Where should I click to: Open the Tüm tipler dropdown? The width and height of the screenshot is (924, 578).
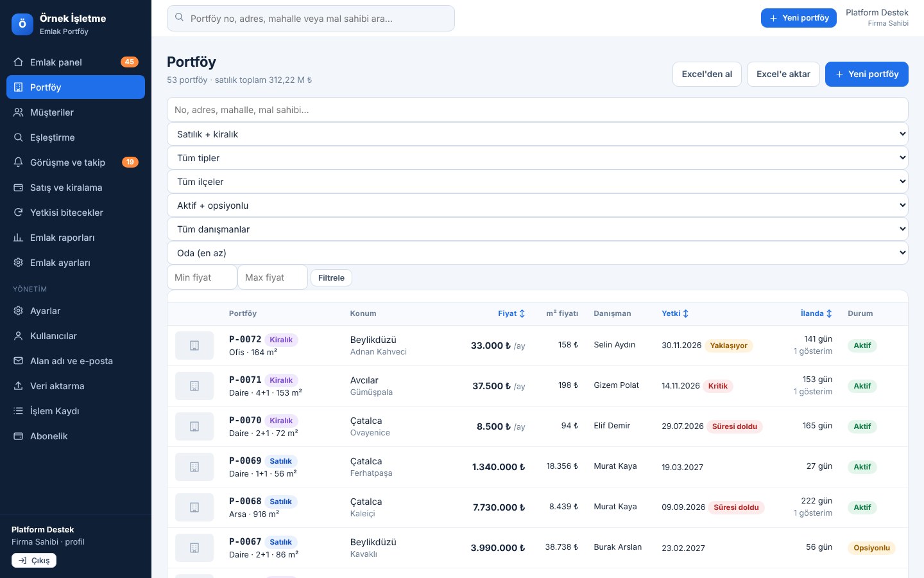click(x=538, y=158)
